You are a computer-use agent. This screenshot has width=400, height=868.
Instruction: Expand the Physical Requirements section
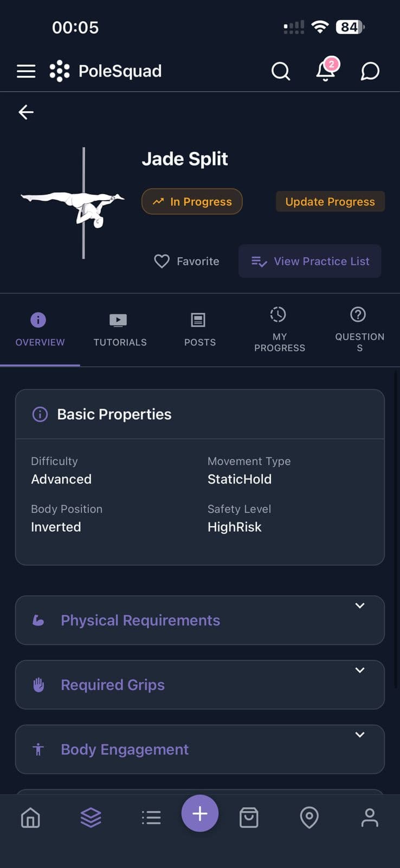[199, 620]
